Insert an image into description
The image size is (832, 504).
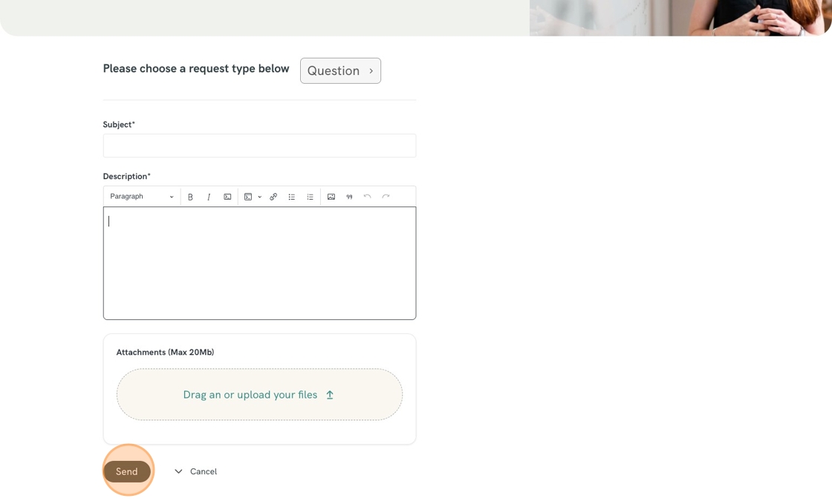point(331,197)
